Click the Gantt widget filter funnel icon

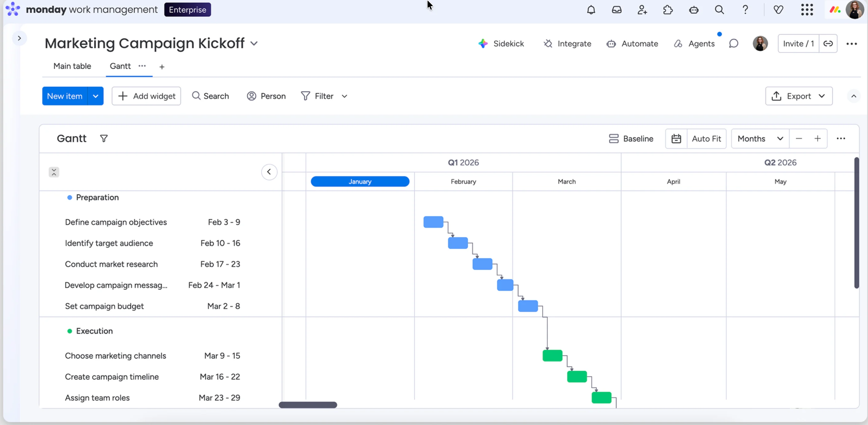pos(104,138)
